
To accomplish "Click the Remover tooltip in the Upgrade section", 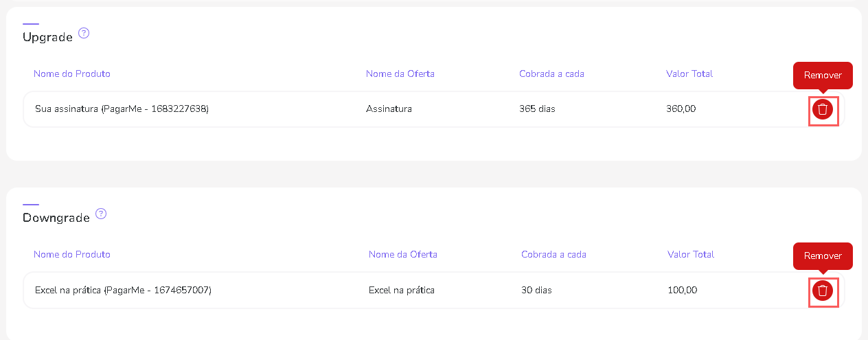I will point(823,75).
